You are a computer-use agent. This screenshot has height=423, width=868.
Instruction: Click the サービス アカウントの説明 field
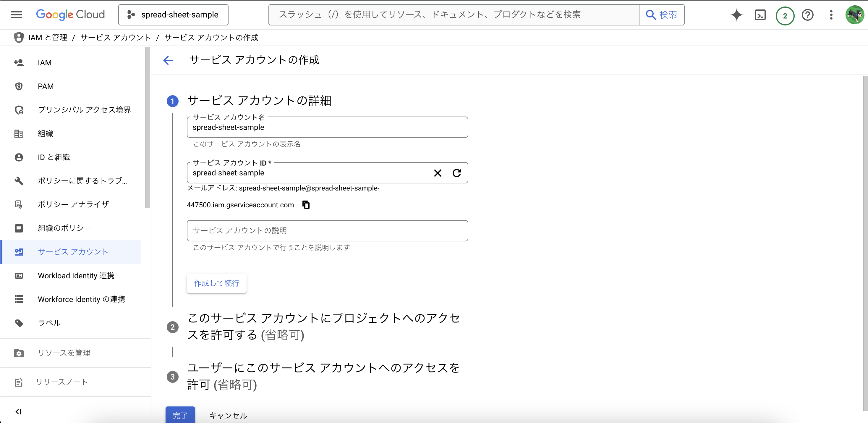(x=327, y=230)
